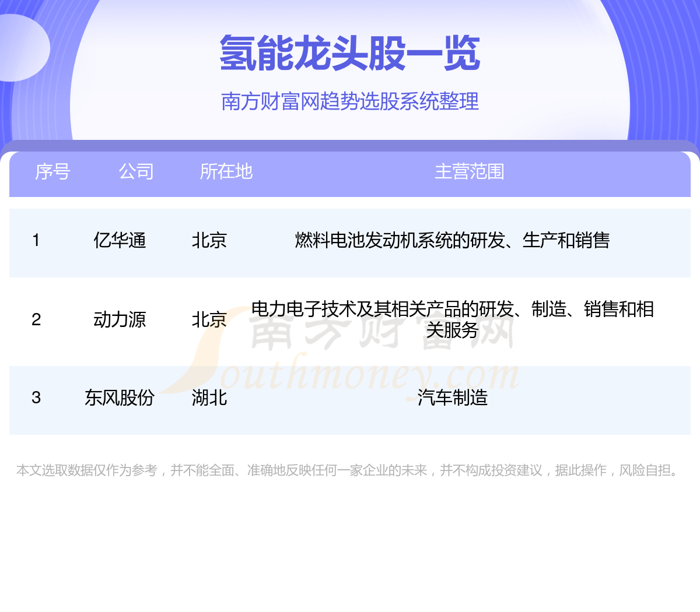This screenshot has height=612, width=700.
Task: Click row number 3 cell
Action: (x=36, y=398)
